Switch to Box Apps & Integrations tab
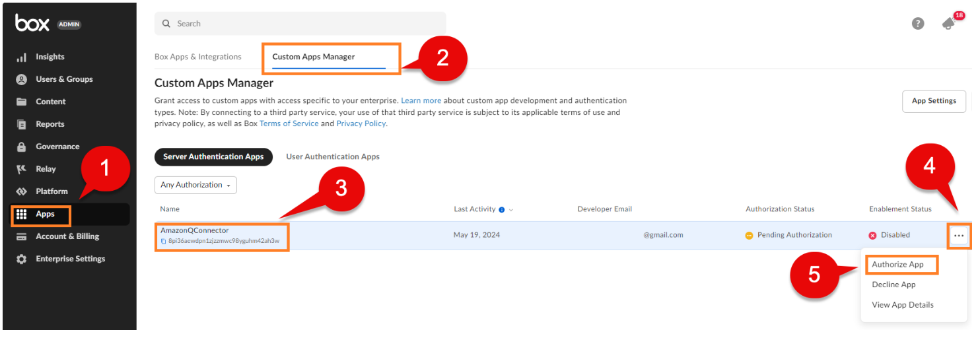Viewport: 980px width, 338px height. [x=198, y=57]
